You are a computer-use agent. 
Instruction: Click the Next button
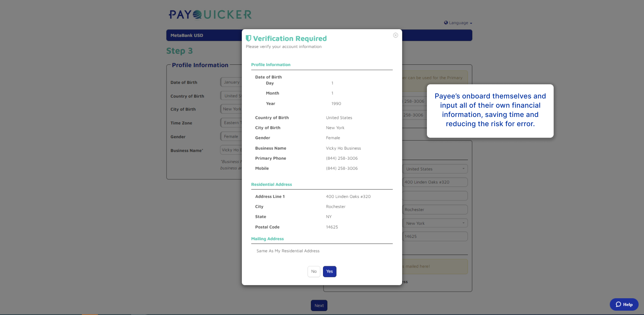point(319,305)
